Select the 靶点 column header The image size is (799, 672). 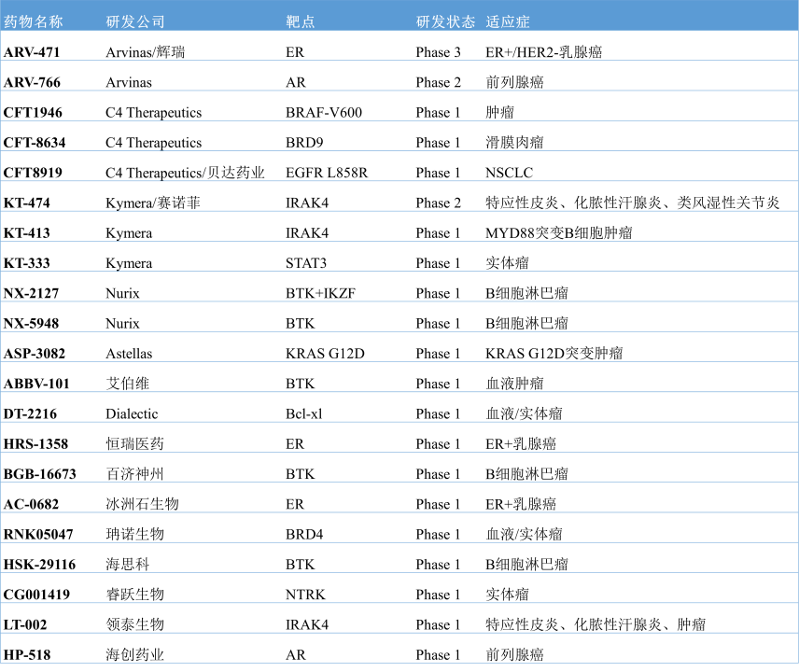coord(301,21)
